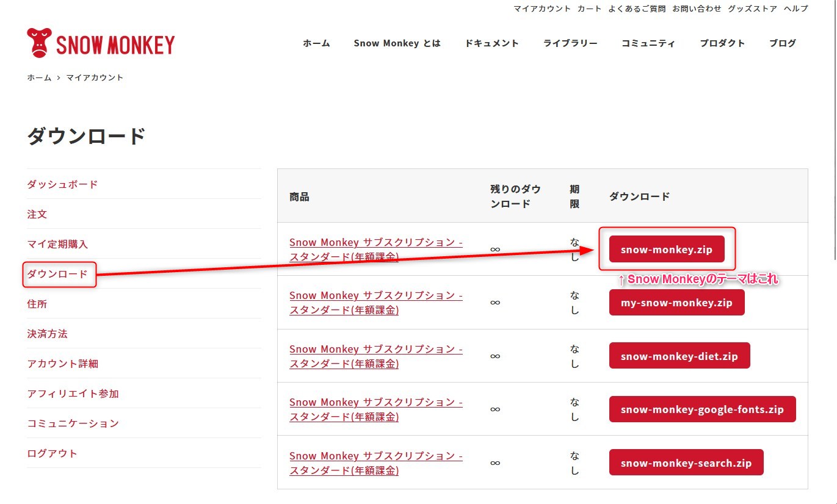Open first Snow Monkey サブスクリプション product link
The image size is (837, 504).
point(375,250)
